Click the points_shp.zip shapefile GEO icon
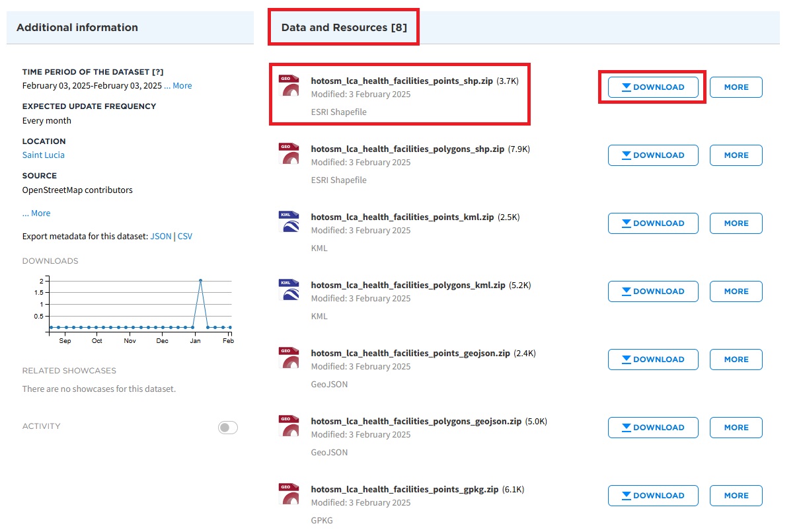 [289, 86]
